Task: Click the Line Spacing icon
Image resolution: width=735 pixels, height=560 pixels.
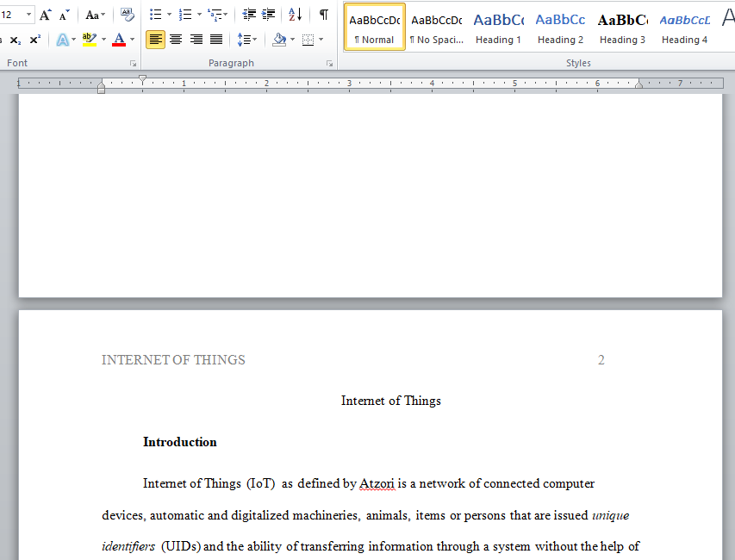Action: (x=244, y=40)
